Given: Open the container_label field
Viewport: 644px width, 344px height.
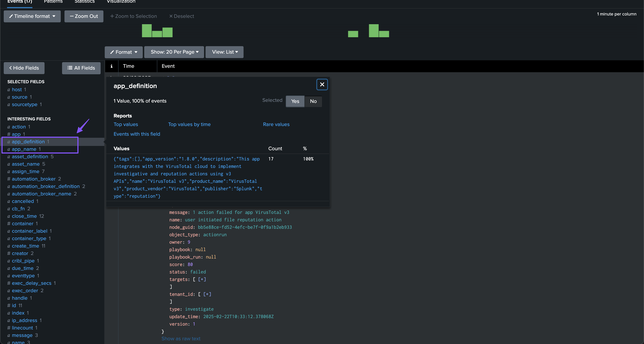Looking at the screenshot, I should [29, 231].
